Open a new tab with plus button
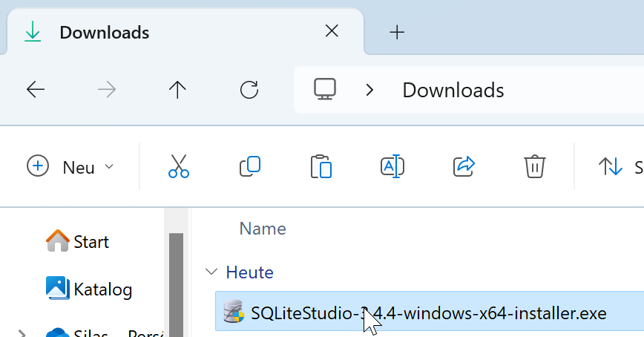This screenshot has height=337, width=644. click(398, 32)
